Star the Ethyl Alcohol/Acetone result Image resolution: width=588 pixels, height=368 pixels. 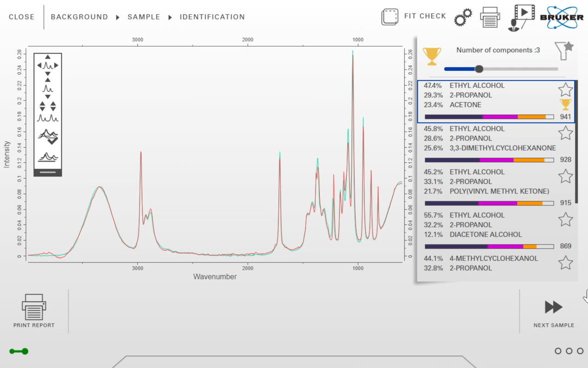(565, 89)
